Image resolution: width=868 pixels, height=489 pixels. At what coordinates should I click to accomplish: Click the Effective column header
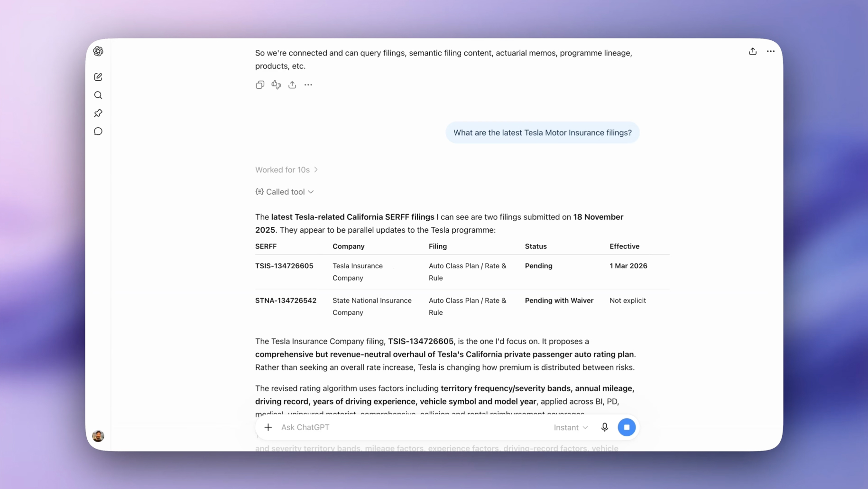(x=625, y=246)
